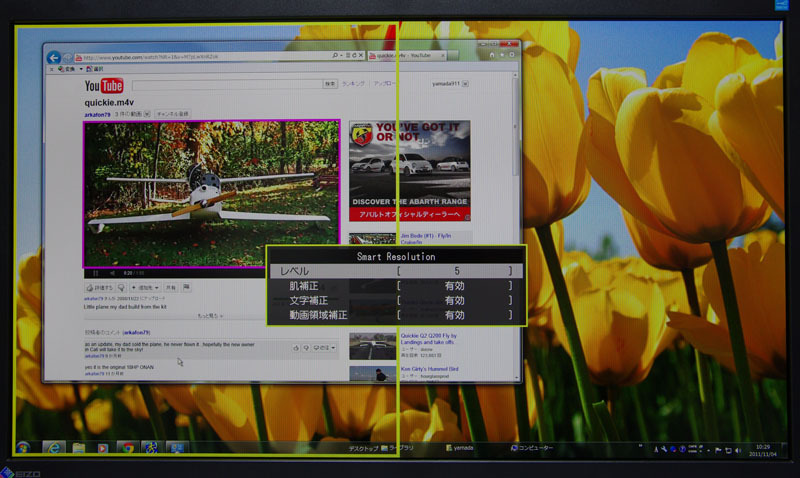Open Internet Explorer from the taskbar
The height and width of the screenshot is (478, 800).
[52, 447]
